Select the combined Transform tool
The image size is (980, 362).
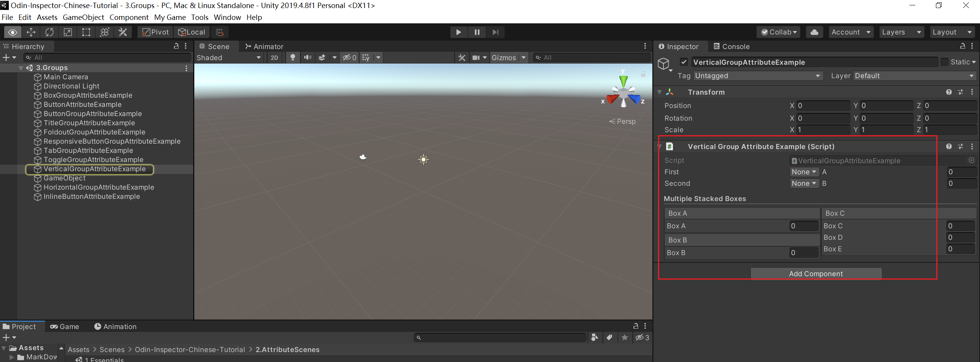105,32
